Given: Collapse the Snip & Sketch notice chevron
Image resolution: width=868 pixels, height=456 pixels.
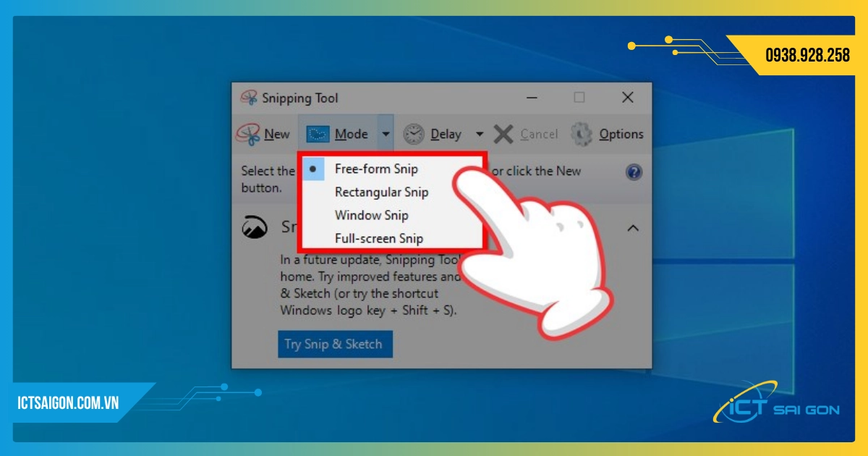Looking at the screenshot, I should pos(633,228).
